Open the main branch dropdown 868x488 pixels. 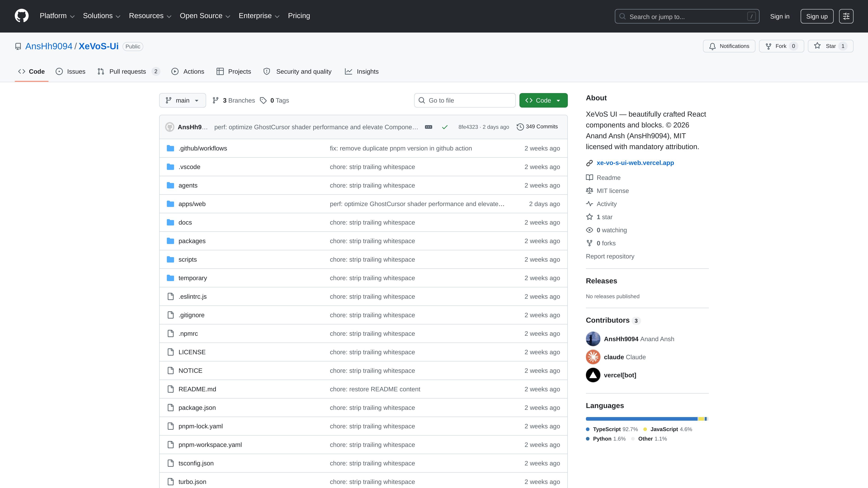182,100
